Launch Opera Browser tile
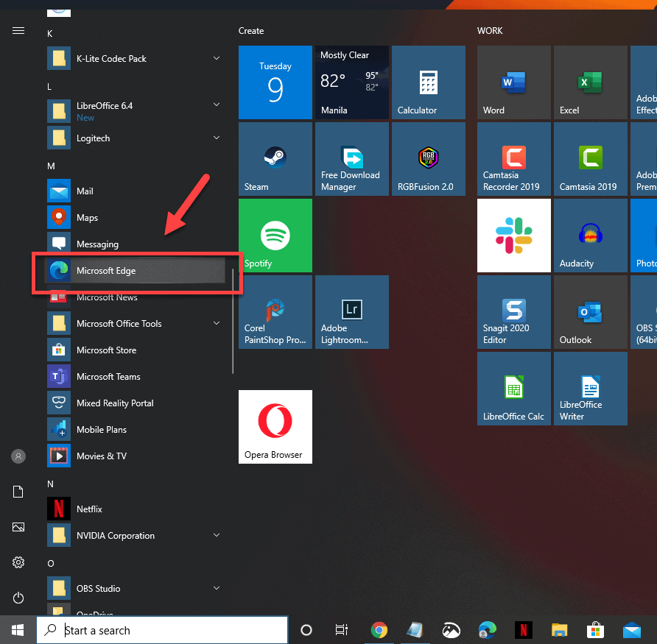The image size is (657, 644). click(x=275, y=427)
